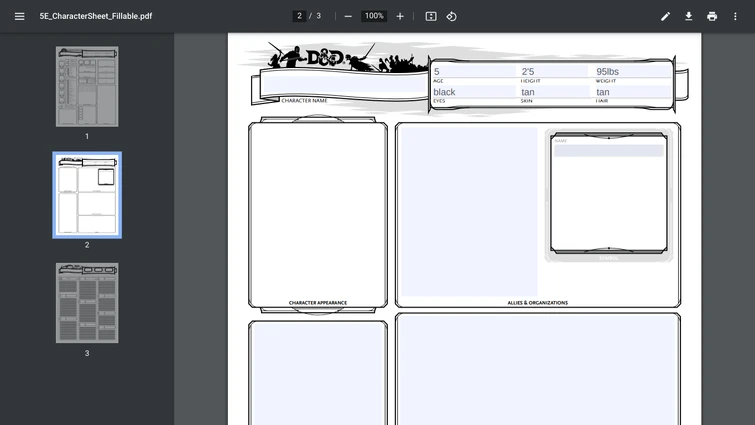Edit the Weight field containing 95lbs
The image size is (755, 425).
633,71
